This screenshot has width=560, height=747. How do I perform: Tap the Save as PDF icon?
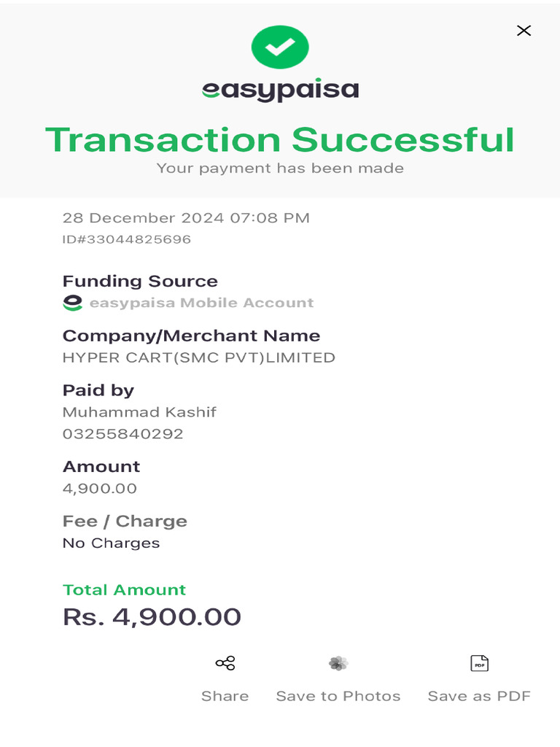pyautogui.click(x=480, y=663)
